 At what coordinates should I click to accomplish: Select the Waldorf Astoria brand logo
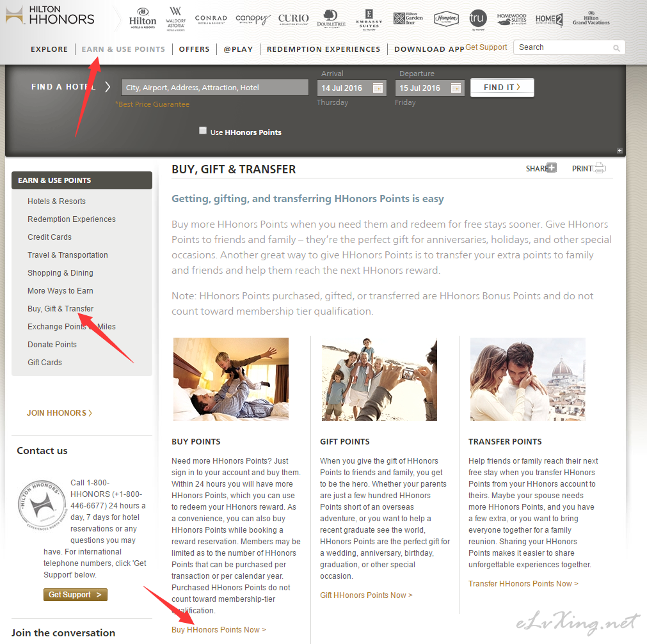click(175, 19)
